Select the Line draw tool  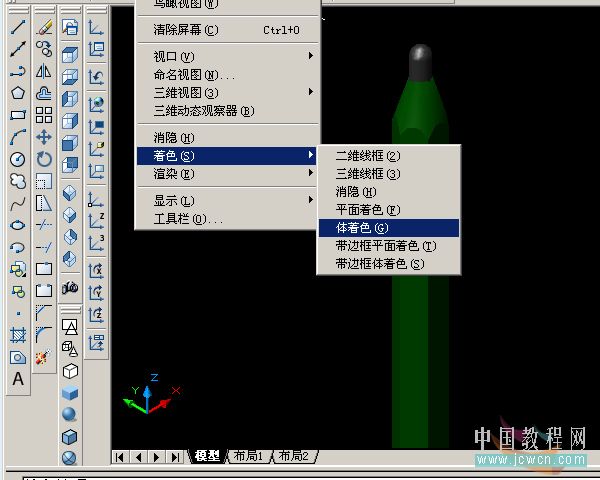tap(18, 27)
